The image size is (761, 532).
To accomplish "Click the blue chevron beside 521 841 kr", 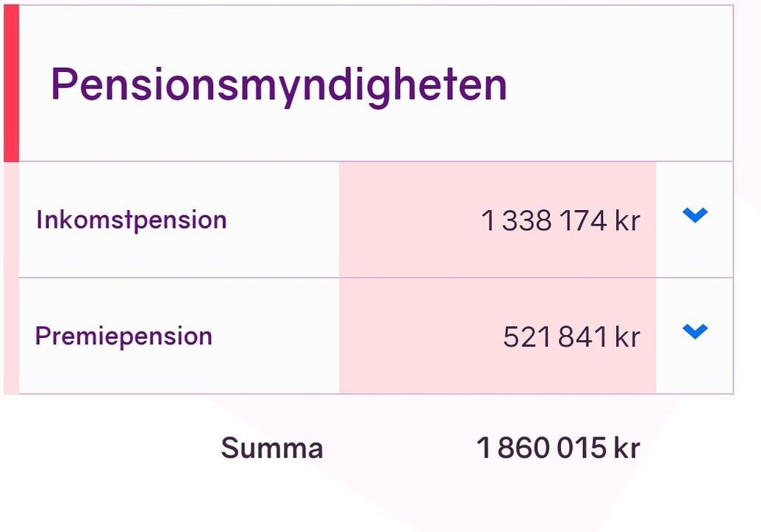I will pyautogui.click(x=694, y=332).
